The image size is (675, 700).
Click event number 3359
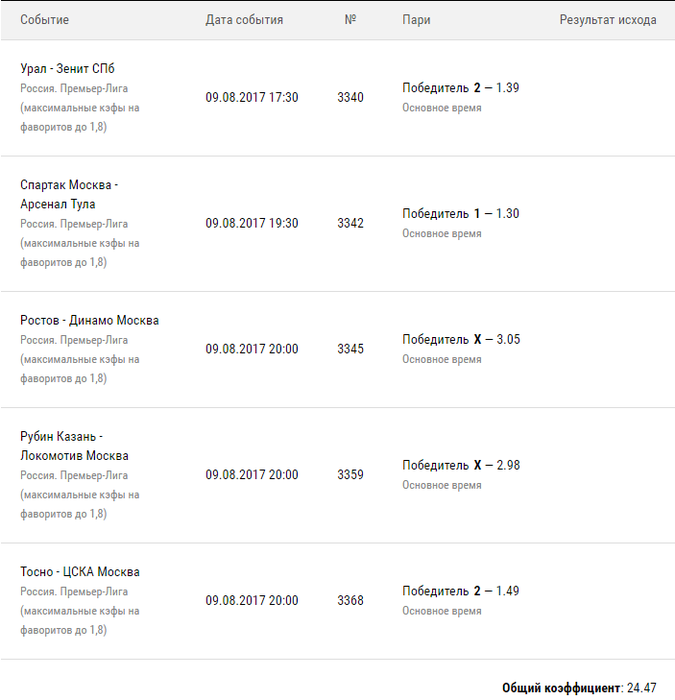coord(350,475)
